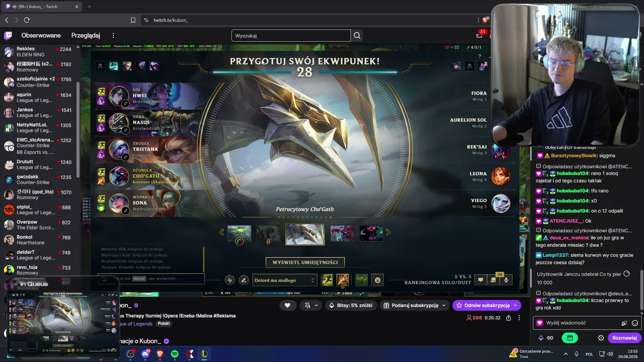Click the hubabuba104 username in the rok xdd message
Viewport: 644px width, 362px height.
[573, 300]
